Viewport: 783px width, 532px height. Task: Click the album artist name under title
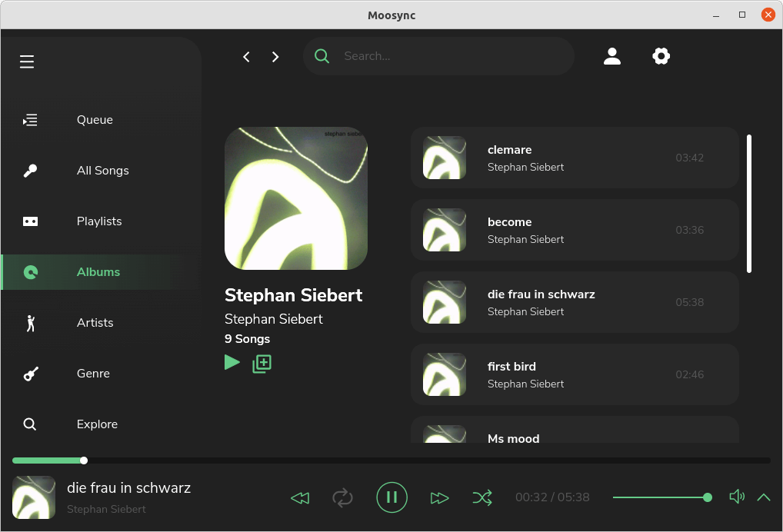[x=274, y=319]
